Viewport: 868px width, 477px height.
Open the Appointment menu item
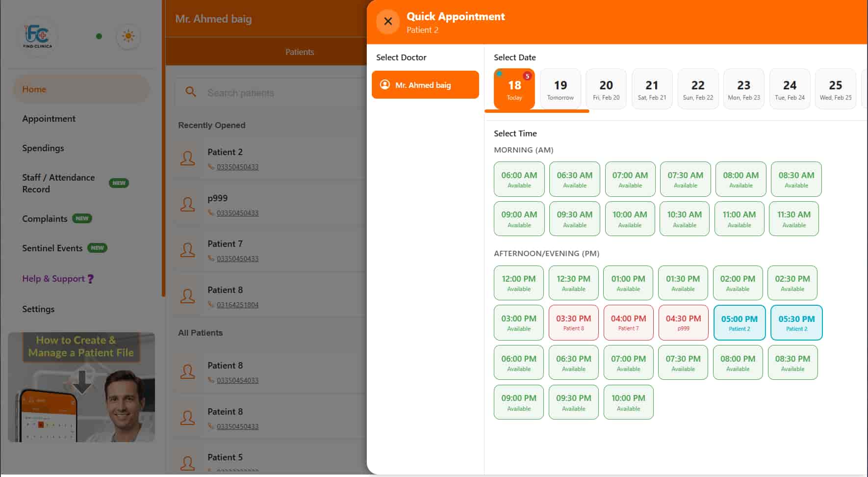[x=49, y=119]
